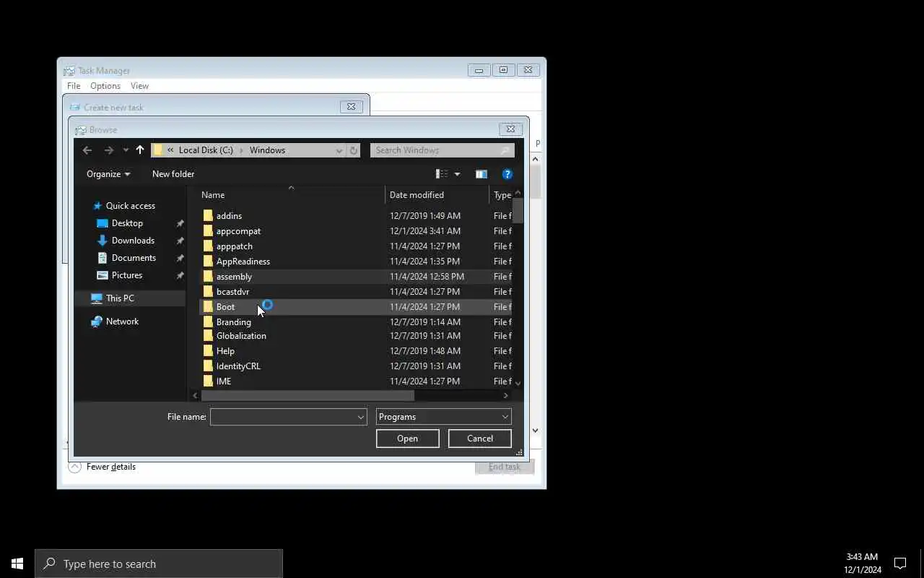Select the IdentityCRL folder

pyautogui.click(x=238, y=366)
